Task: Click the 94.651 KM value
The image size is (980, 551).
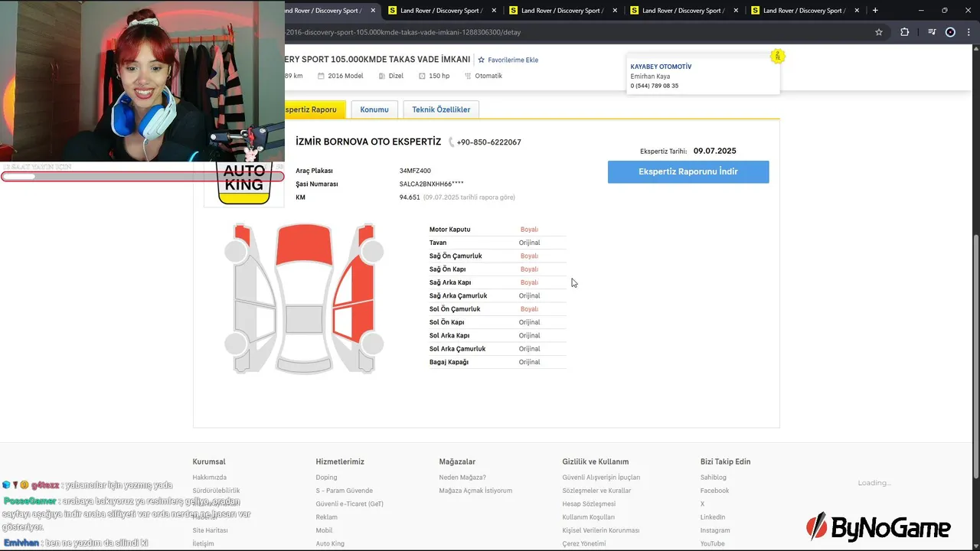Action: click(x=410, y=197)
